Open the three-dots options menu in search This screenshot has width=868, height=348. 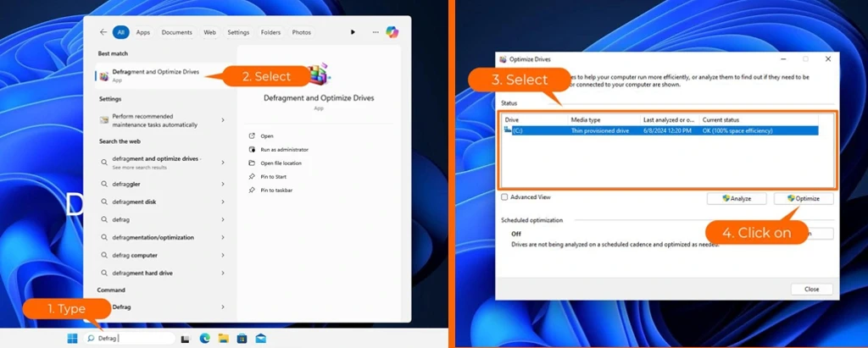click(376, 32)
